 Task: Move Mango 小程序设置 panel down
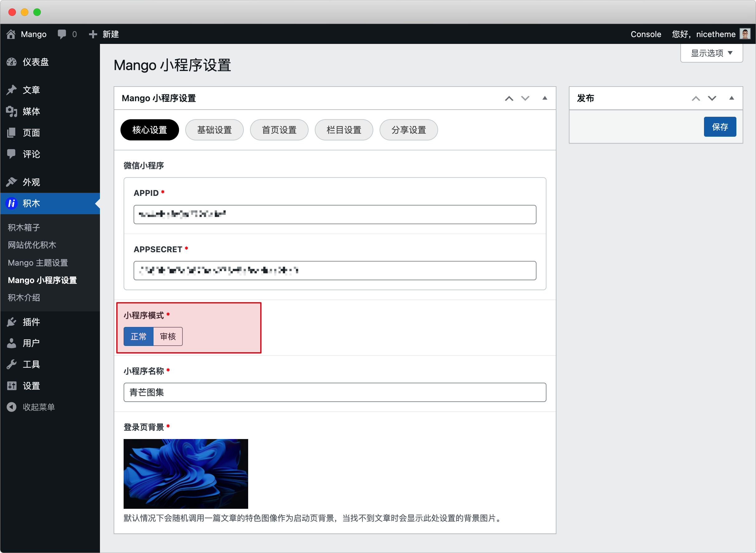(x=525, y=98)
